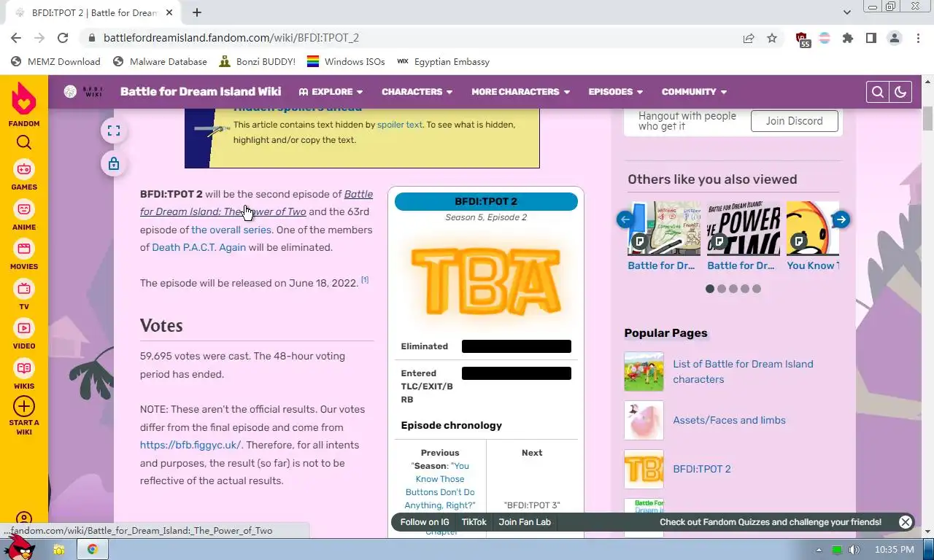
Task: Open the Chrome profile avatar
Action: [x=895, y=38]
